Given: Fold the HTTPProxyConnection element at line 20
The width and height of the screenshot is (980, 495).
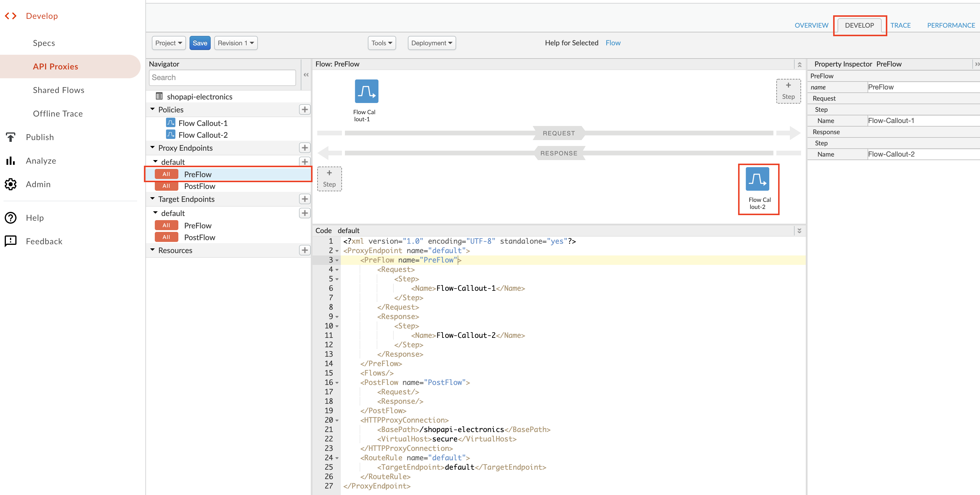Looking at the screenshot, I should click(x=337, y=421).
